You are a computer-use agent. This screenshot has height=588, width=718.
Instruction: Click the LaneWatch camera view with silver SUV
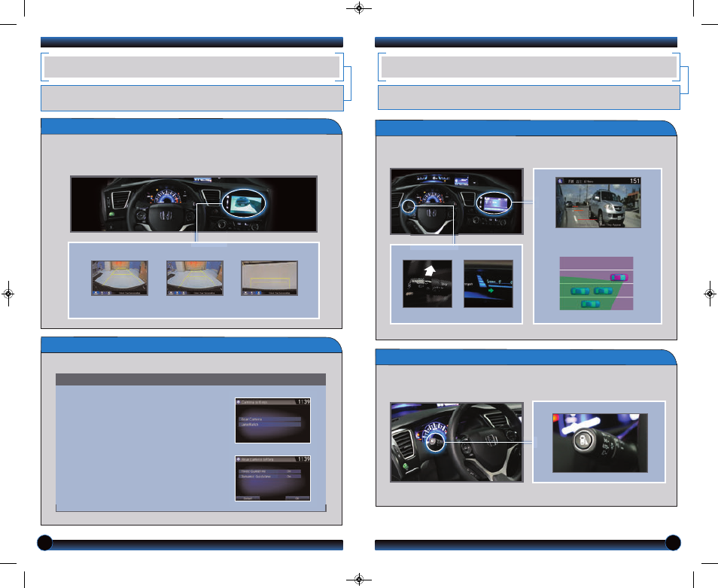click(x=598, y=203)
